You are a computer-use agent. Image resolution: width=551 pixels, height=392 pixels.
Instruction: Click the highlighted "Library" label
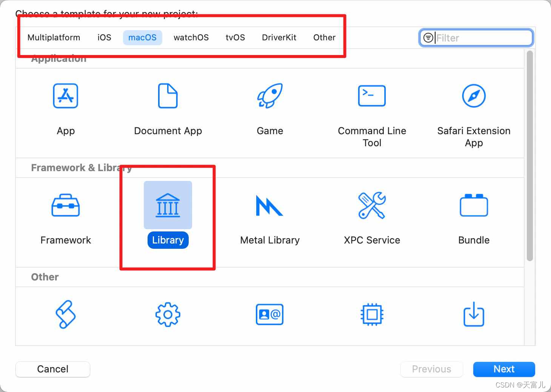pyautogui.click(x=168, y=240)
